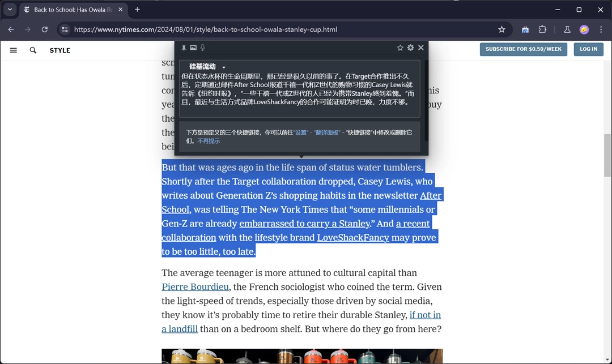Pin the translation popup panel

[x=184, y=48]
